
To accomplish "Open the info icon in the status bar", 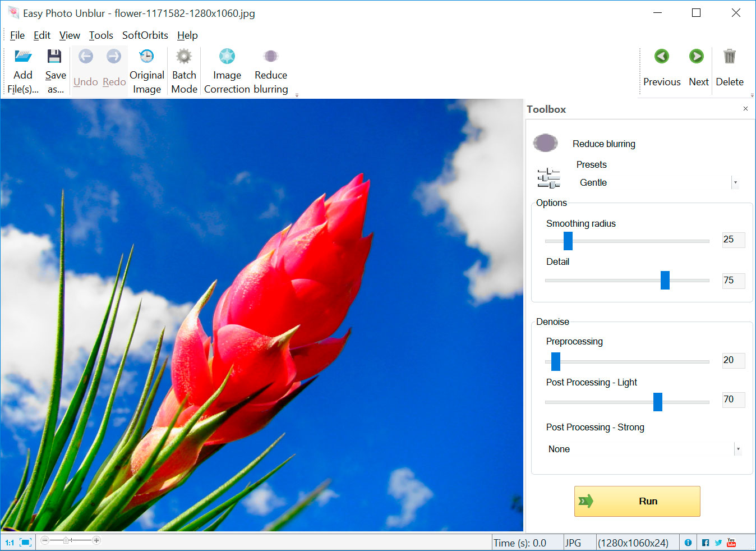I will tap(688, 542).
